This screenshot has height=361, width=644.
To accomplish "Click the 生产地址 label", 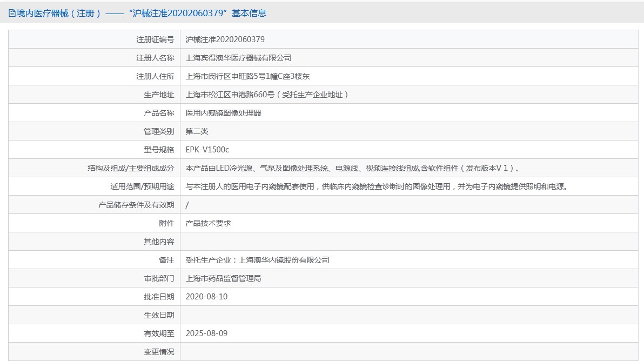I will (159, 95).
